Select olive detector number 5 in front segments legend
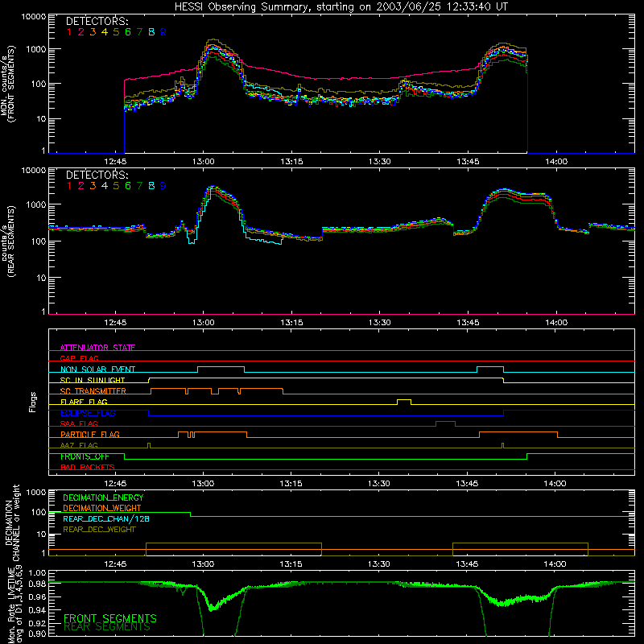The image size is (644, 644). 116,32
